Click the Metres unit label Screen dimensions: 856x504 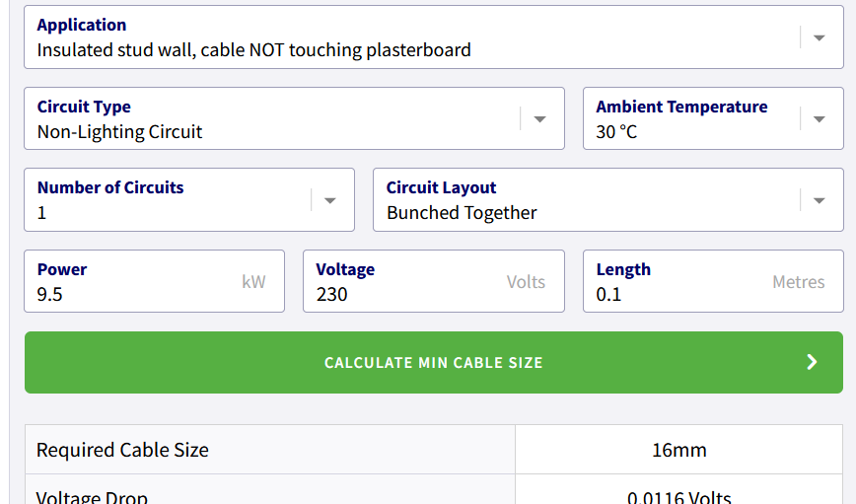[x=798, y=282]
